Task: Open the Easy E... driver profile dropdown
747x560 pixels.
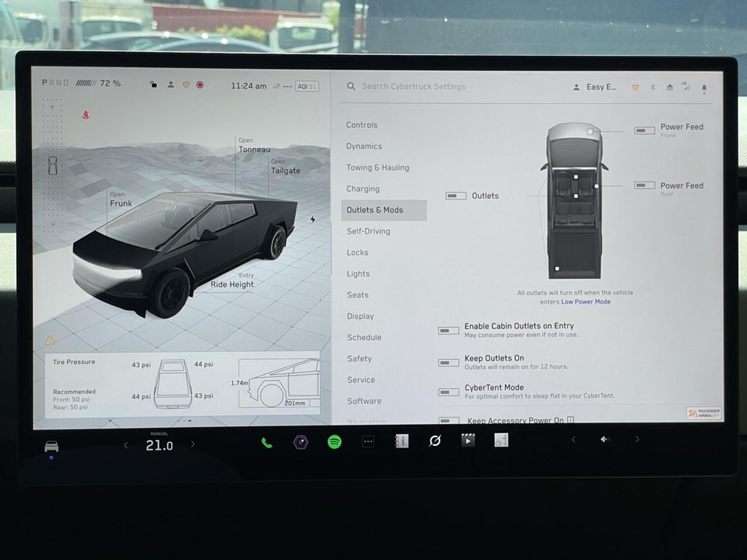Action: (594, 87)
